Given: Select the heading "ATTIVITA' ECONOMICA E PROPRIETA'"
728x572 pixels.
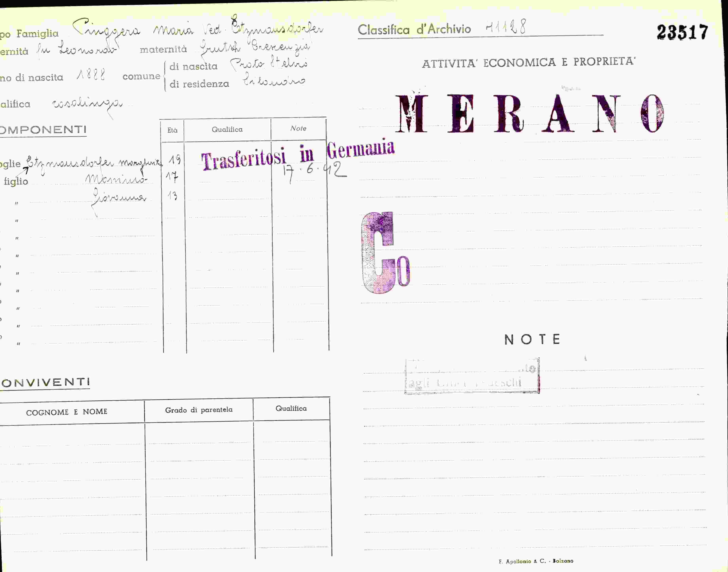Looking at the screenshot, I should click(x=529, y=62).
